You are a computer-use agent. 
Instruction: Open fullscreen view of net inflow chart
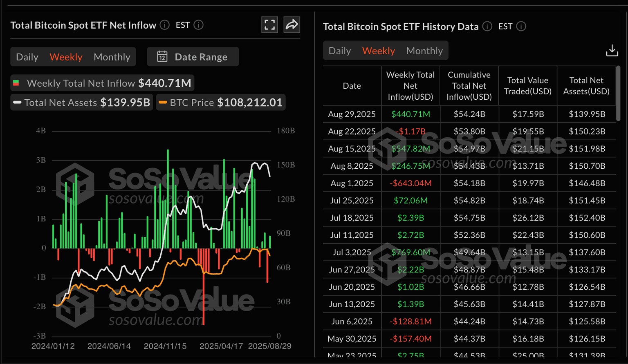[269, 25]
